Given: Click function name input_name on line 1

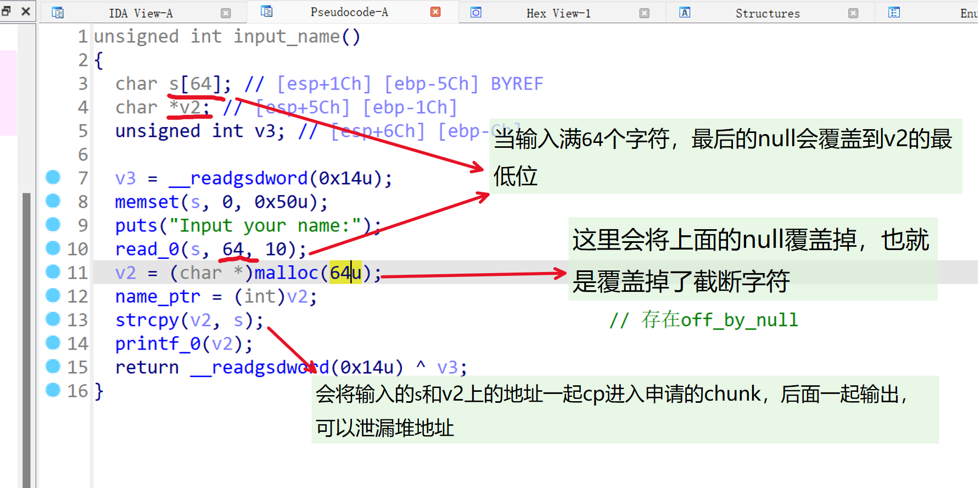Looking at the screenshot, I should click(287, 37).
